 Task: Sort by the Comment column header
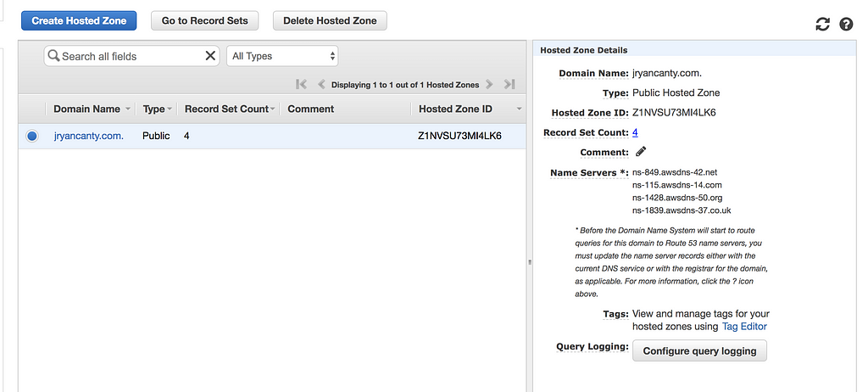click(310, 109)
